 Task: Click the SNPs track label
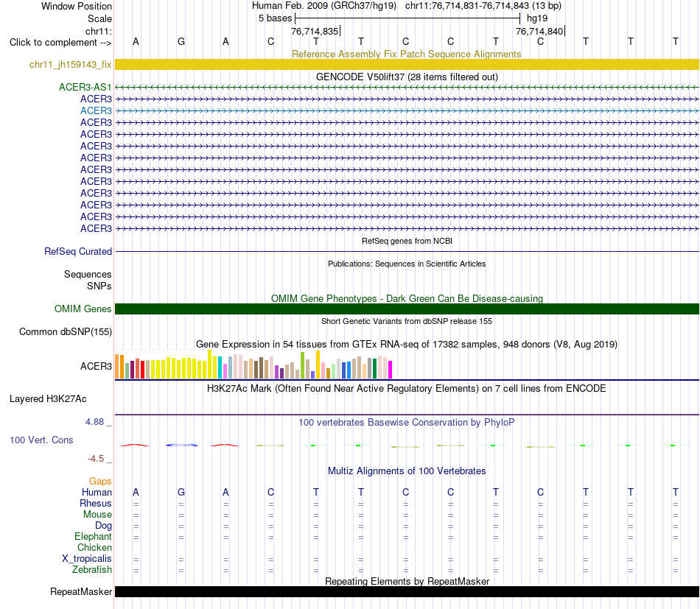click(x=99, y=286)
